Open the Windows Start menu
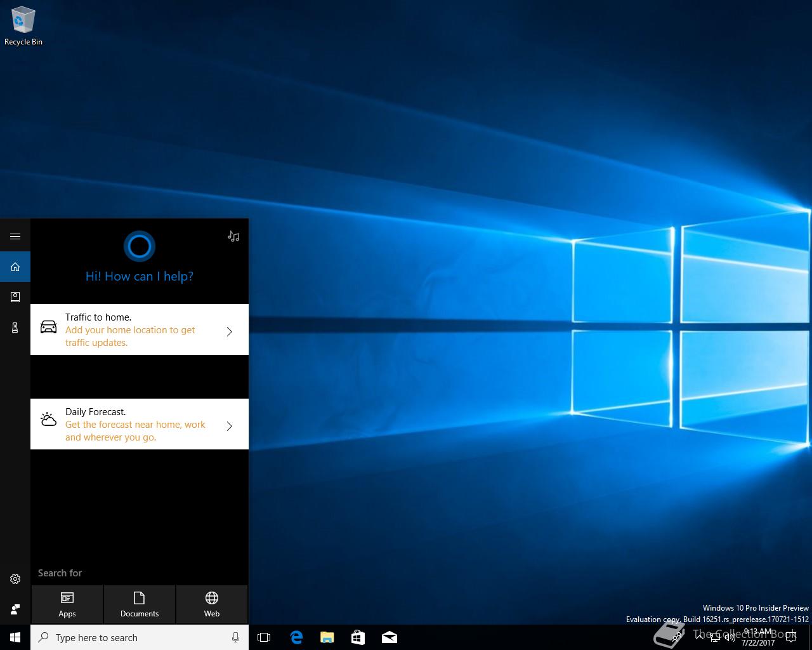812x650 pixels. pos(15,637)
